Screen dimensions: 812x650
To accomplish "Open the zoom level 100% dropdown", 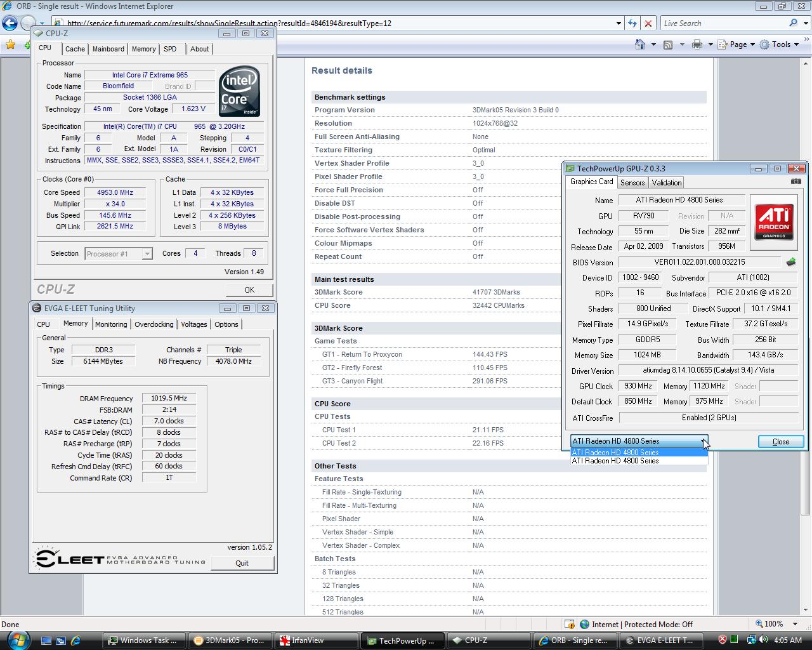I will tap(796, 624).
